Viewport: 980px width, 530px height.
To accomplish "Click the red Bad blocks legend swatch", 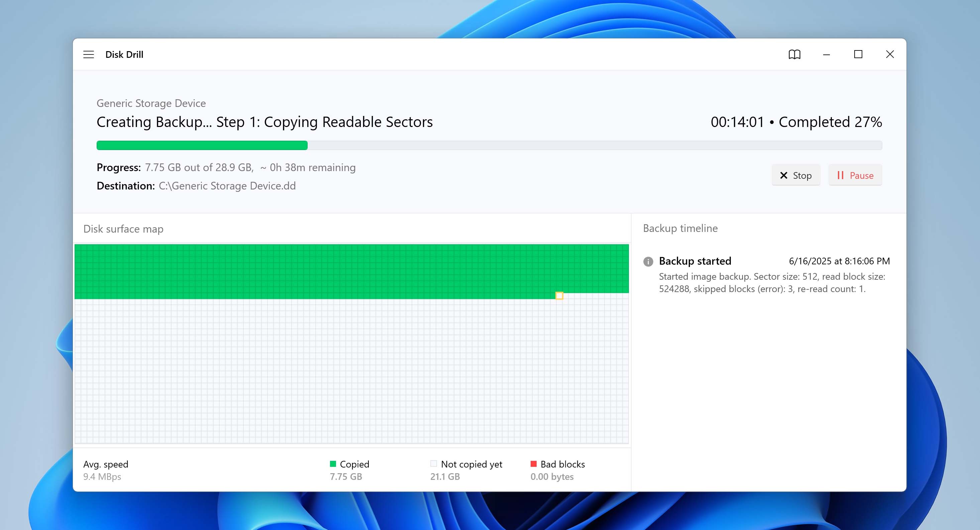I will (x=533, y=463).
